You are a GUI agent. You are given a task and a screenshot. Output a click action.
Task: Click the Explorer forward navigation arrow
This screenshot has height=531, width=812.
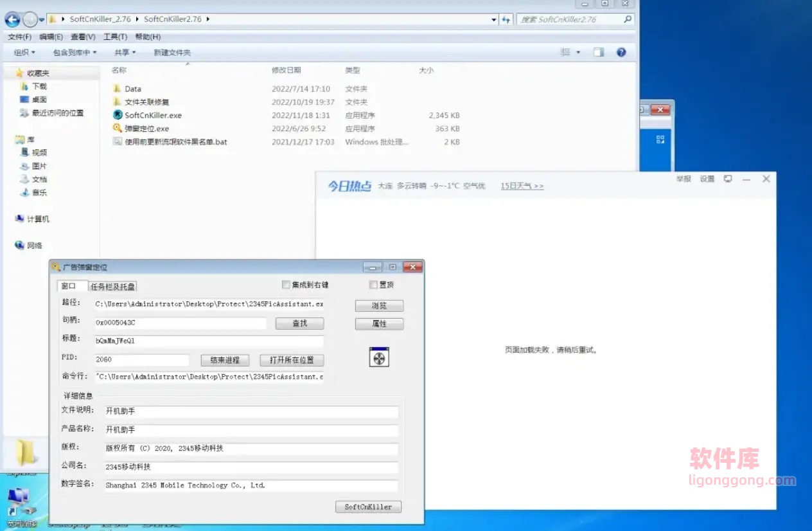tap(30, 20)
